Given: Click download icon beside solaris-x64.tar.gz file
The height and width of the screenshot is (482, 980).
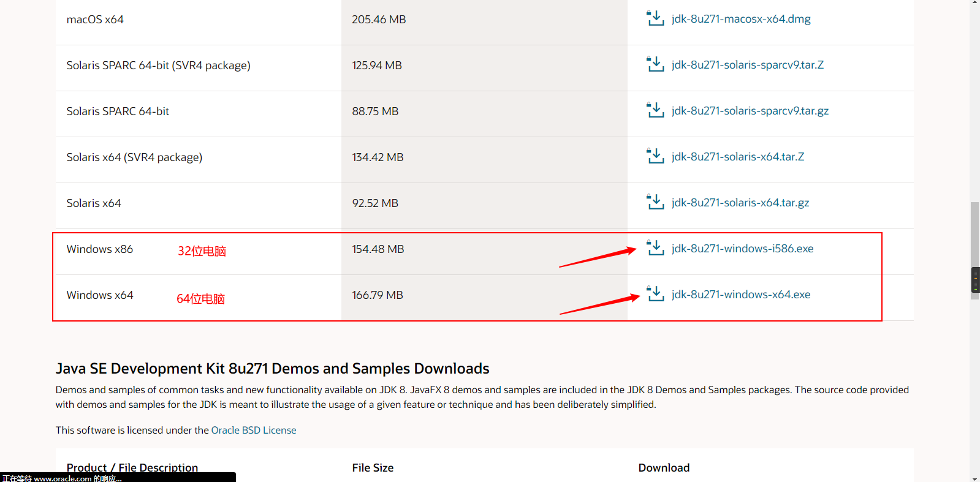Looking at the screenshot, I should (655, 202).
